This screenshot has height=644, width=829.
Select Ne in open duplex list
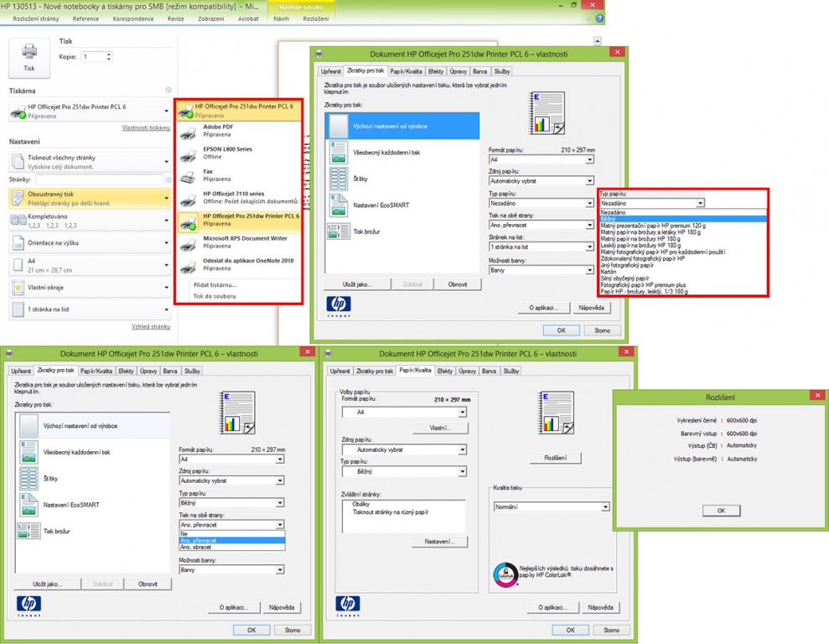coord(232,534)
